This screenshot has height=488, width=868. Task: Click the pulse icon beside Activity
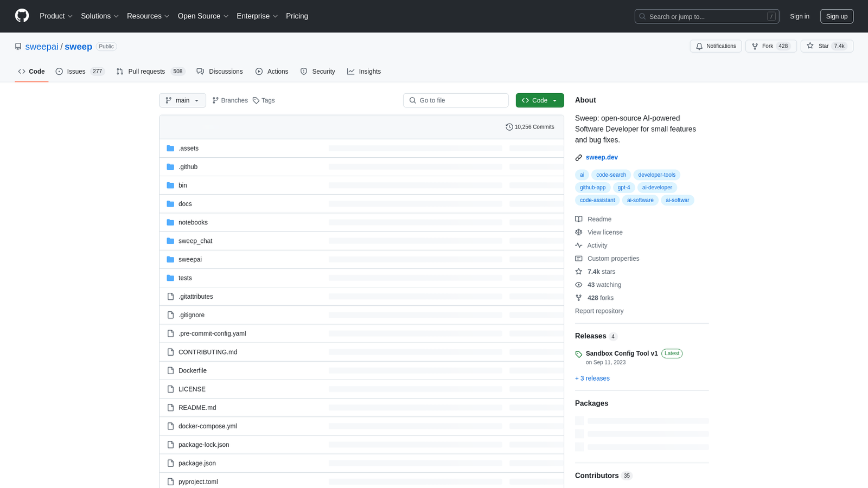[579, 245]
